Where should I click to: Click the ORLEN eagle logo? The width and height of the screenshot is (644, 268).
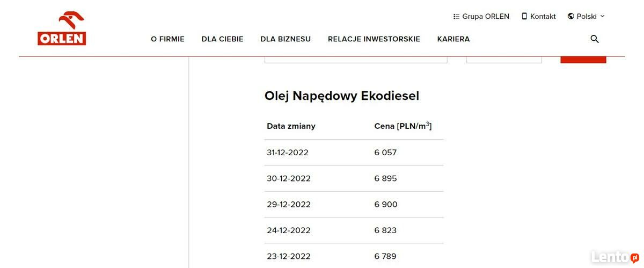62,28
